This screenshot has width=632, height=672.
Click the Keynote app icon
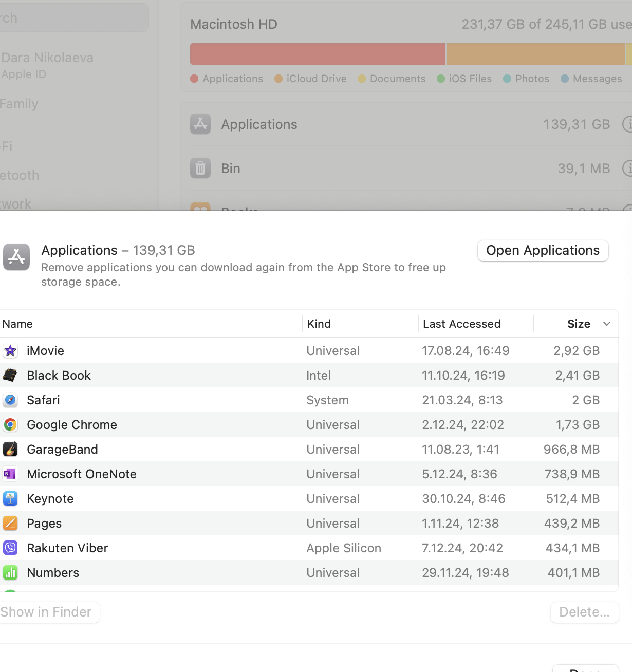point(10,499)
